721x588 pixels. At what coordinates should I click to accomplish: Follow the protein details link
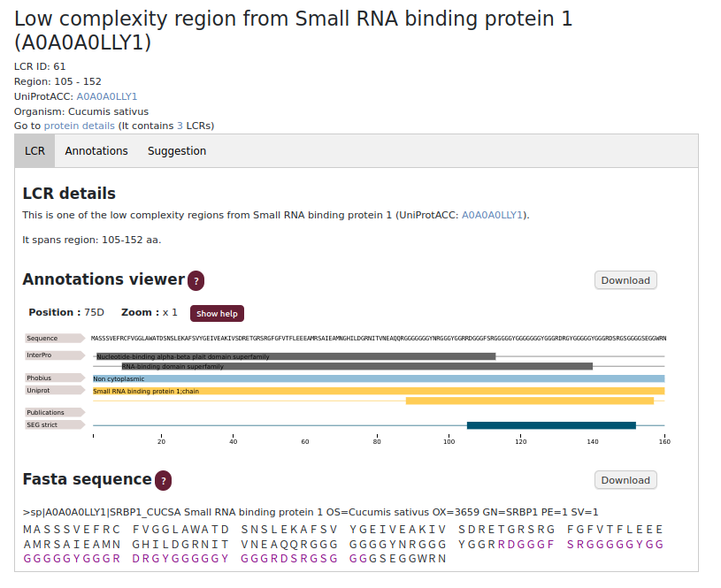[80, 126]
